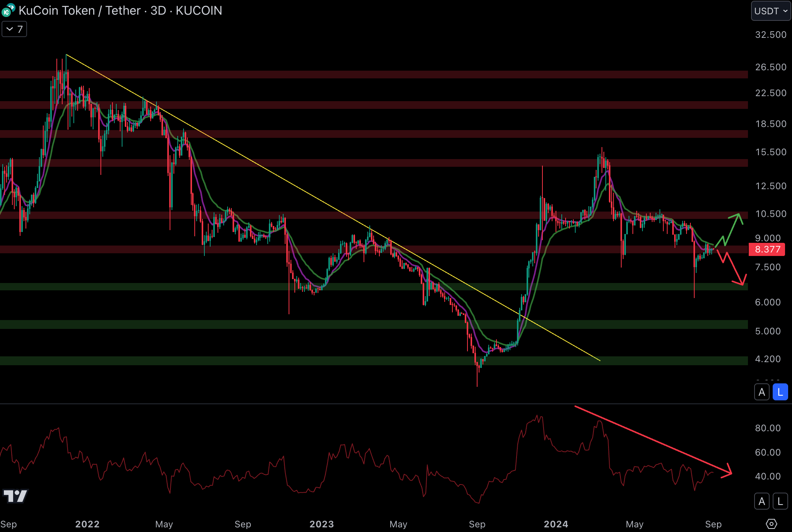Click the 2023 label on time axis
Screen dimensions: 792x532
coord(321,524)
